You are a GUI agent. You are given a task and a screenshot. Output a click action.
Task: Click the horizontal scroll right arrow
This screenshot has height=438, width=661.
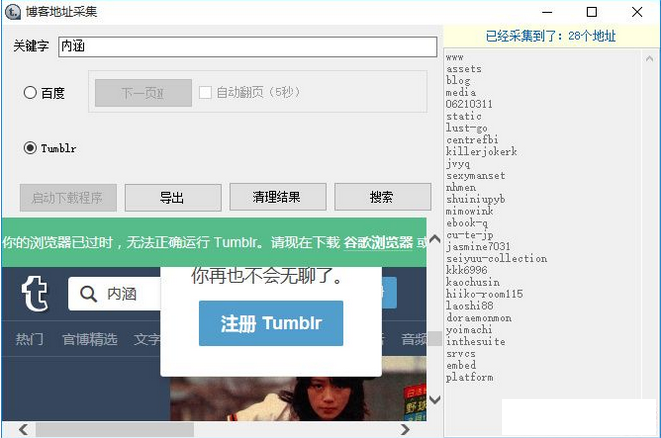point(405,429)
